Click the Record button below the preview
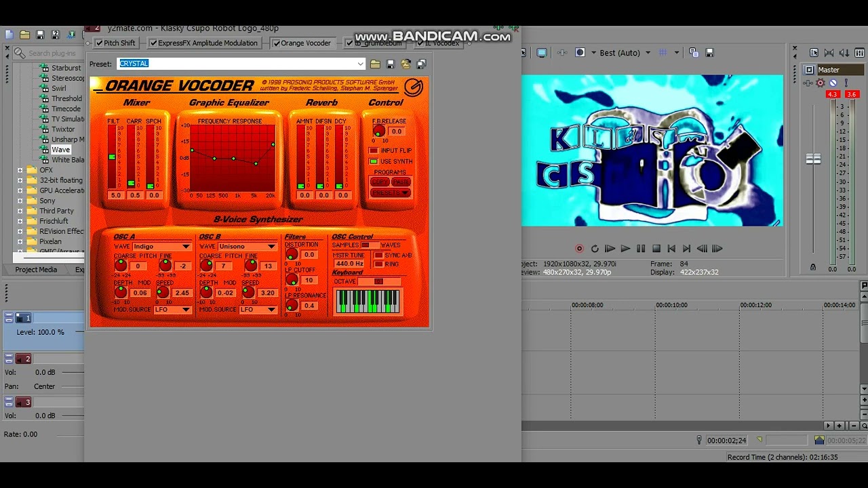 [579, 249]
